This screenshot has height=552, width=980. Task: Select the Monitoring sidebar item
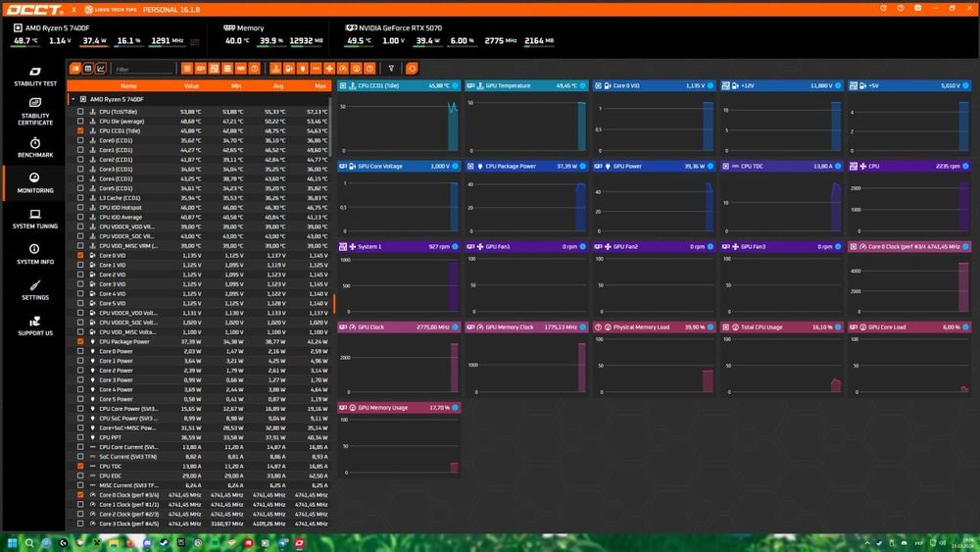pyautogui.click(x=35, y=183)
